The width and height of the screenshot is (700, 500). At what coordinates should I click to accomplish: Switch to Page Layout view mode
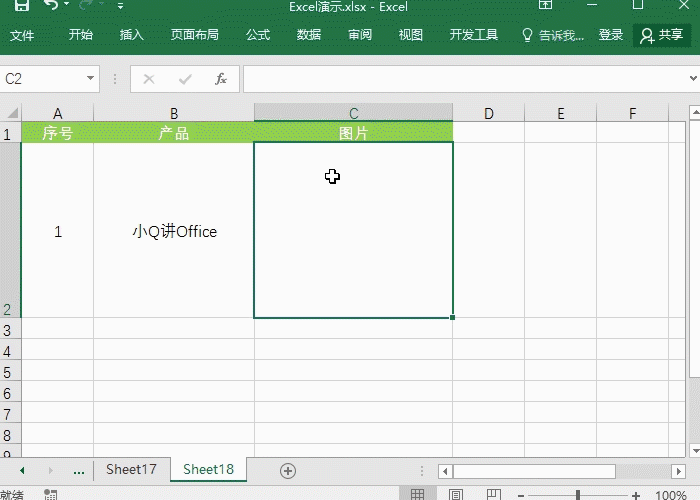(x=455, y=495)
